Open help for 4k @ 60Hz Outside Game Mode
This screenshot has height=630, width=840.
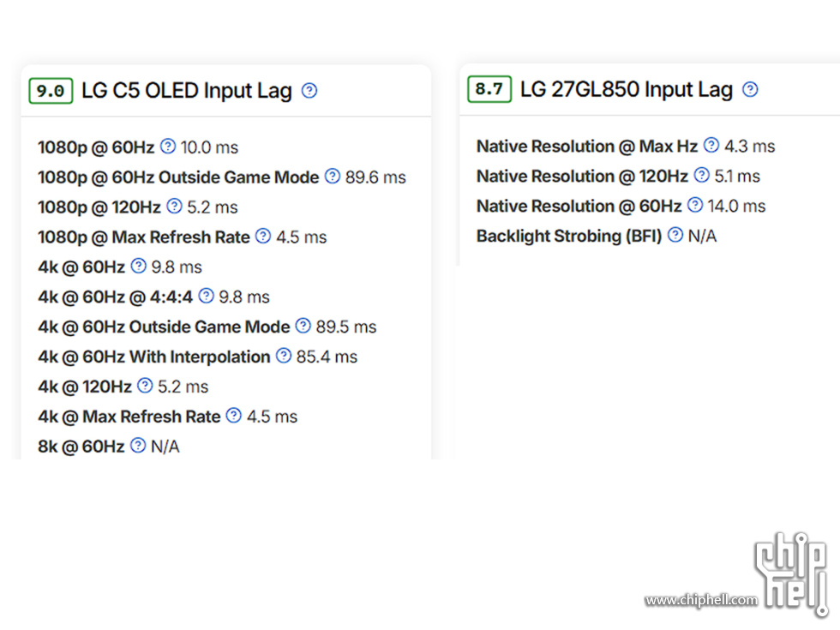[303, 326]
